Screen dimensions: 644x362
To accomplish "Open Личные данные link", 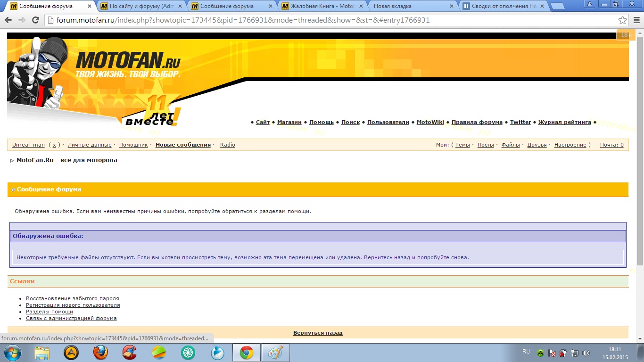I will (x=90, y=145).
